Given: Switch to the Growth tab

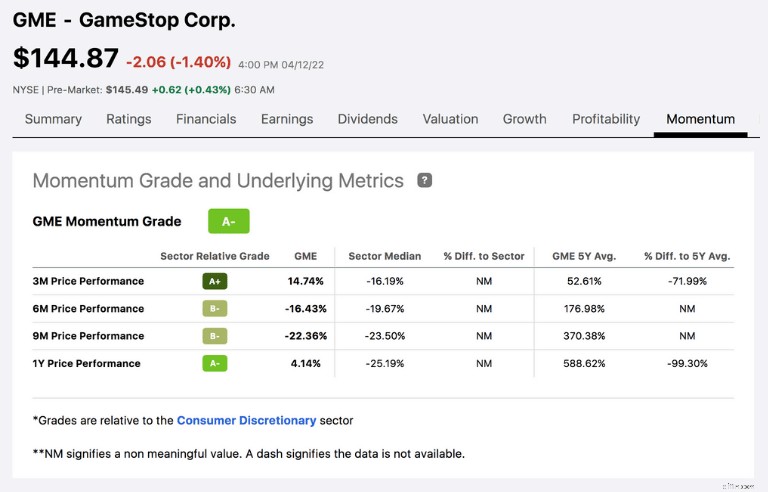Looking at the screenshot, I should coord(525,119).
